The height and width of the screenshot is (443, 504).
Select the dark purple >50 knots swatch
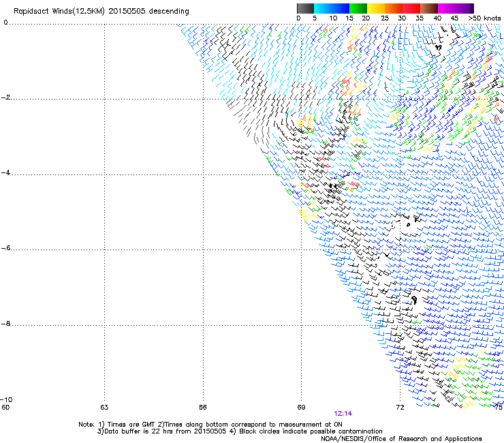(x=472, y=8)
